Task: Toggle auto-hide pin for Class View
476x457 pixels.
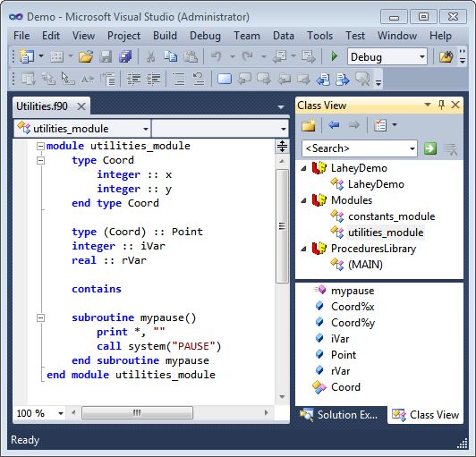Action: [x=442, y=105]
